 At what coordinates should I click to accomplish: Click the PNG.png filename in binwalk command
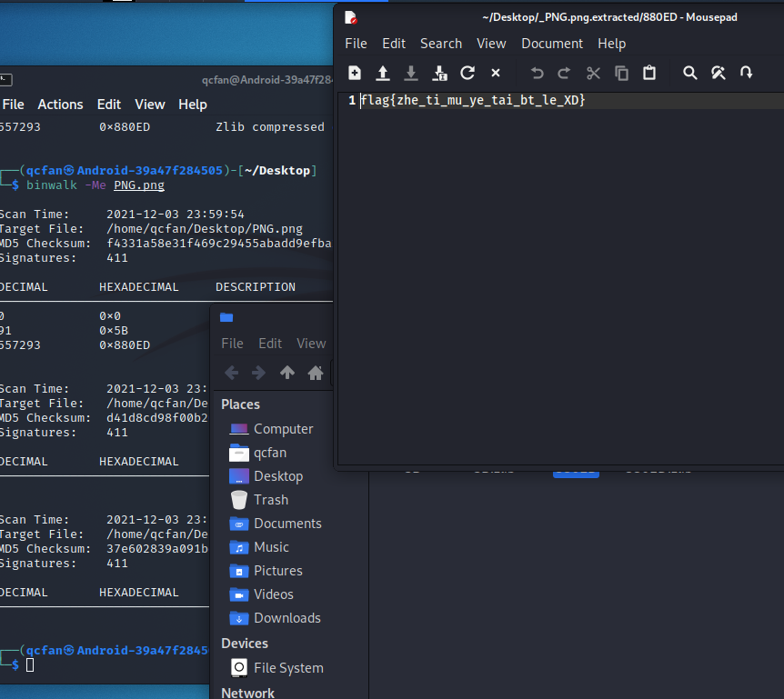point(139,185)
